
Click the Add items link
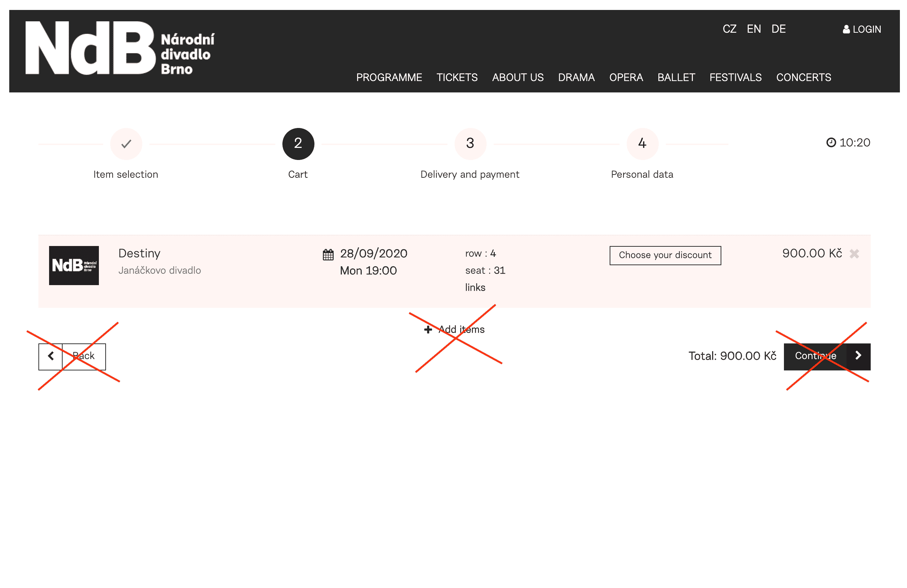pos(461,330)
